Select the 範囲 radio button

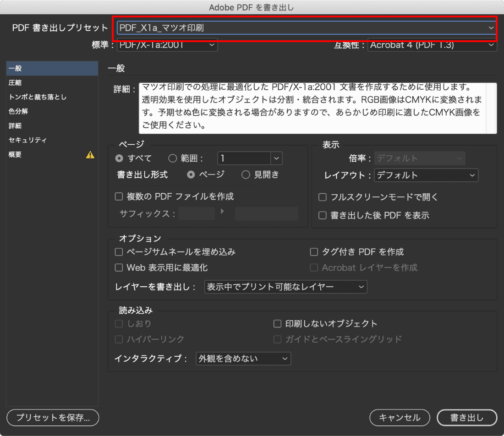coord(173,158)
